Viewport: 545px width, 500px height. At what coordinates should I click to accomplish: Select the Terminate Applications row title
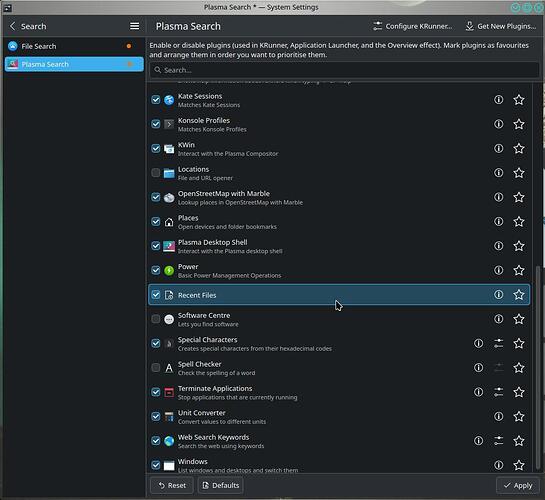[215, 388]
